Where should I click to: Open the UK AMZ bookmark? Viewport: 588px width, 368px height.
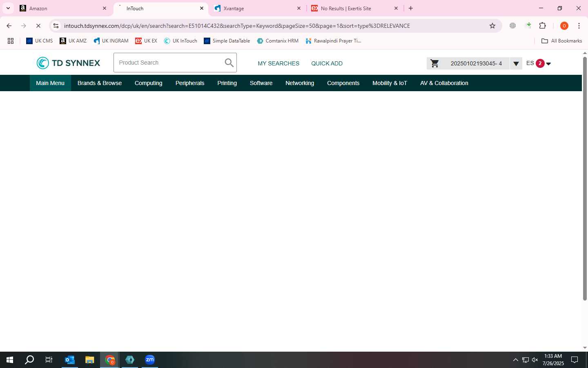(x=73, y=41)
